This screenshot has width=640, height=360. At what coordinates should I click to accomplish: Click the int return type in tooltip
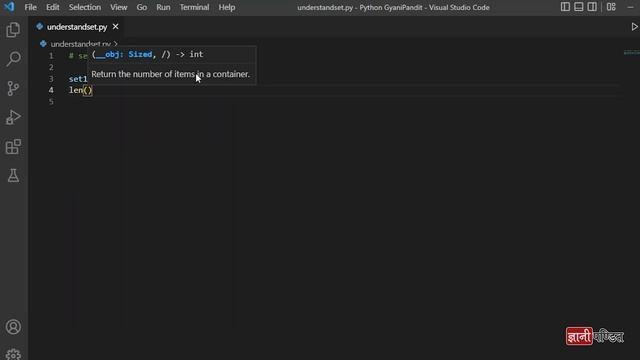click(196, 54)
